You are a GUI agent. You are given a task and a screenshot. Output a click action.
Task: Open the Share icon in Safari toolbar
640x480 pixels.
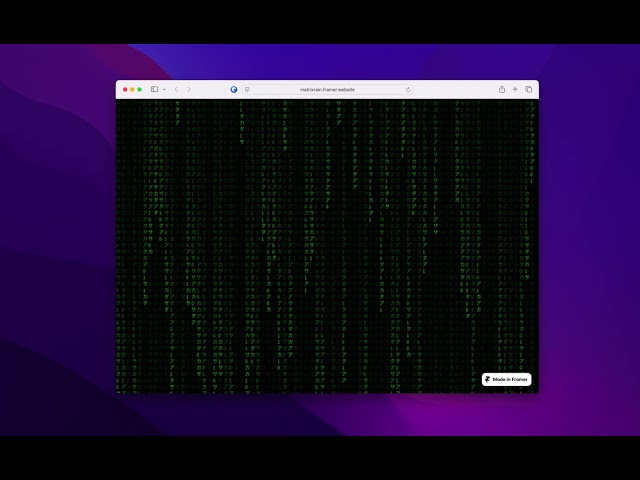[502, 89]
